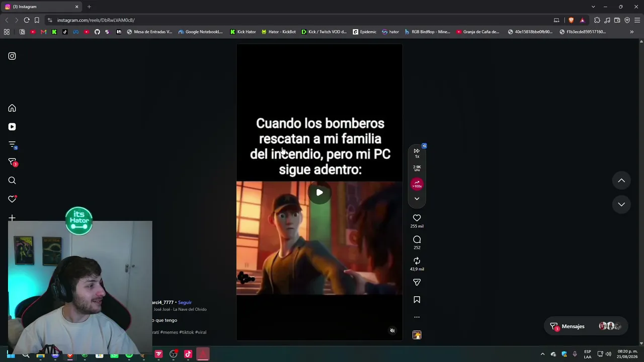Open the reel's audio thumbnail
The width and height of the screenshot is (644, 362).
(417, 335)
